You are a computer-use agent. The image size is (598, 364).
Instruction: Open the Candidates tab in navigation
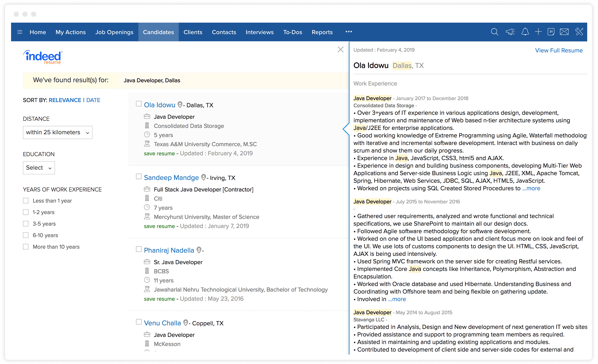pyautogui.click(x=158, y=32)
